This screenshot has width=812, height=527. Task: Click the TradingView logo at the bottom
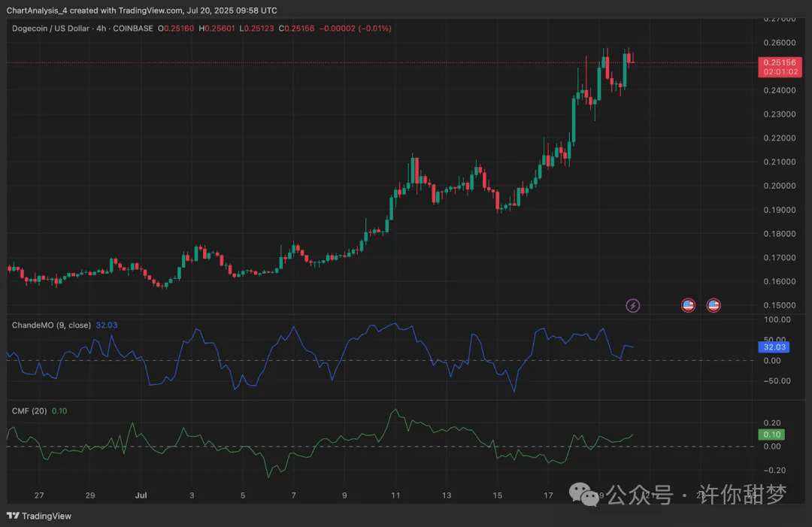coord(39,516)
